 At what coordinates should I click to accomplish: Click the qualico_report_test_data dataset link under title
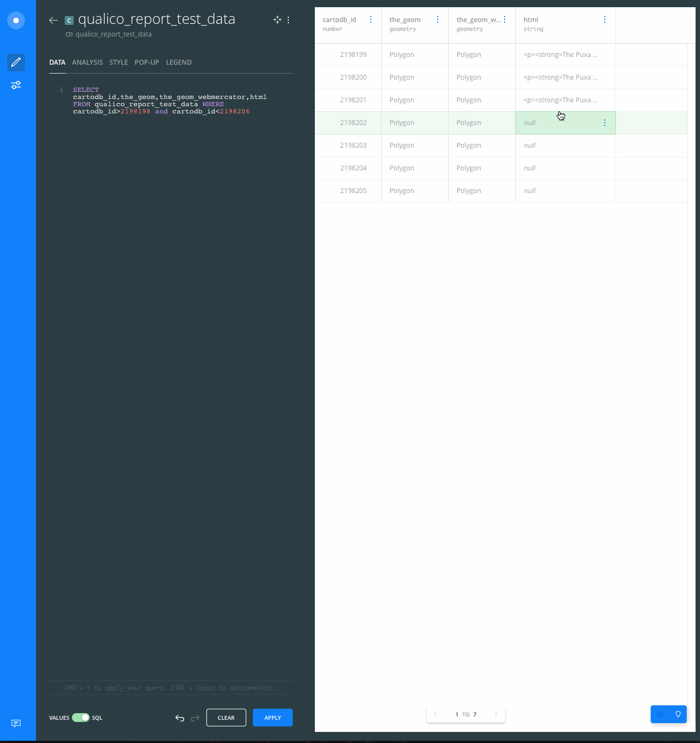(x=113, y=34)
